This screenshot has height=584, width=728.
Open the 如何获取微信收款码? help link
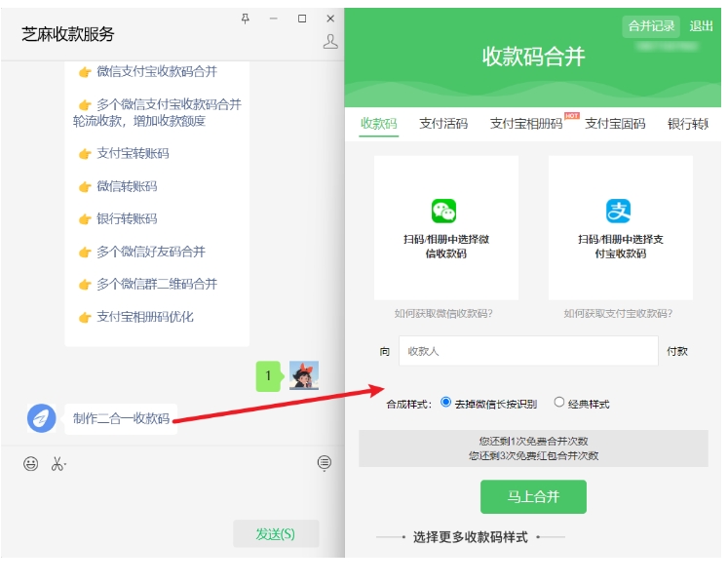(x=443, y=314)
